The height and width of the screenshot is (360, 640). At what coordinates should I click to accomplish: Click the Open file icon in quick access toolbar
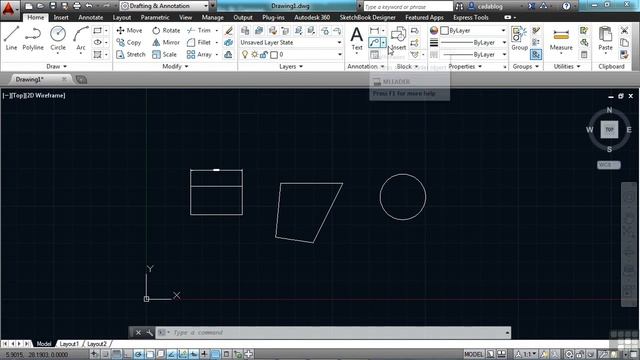pos(40,6)
